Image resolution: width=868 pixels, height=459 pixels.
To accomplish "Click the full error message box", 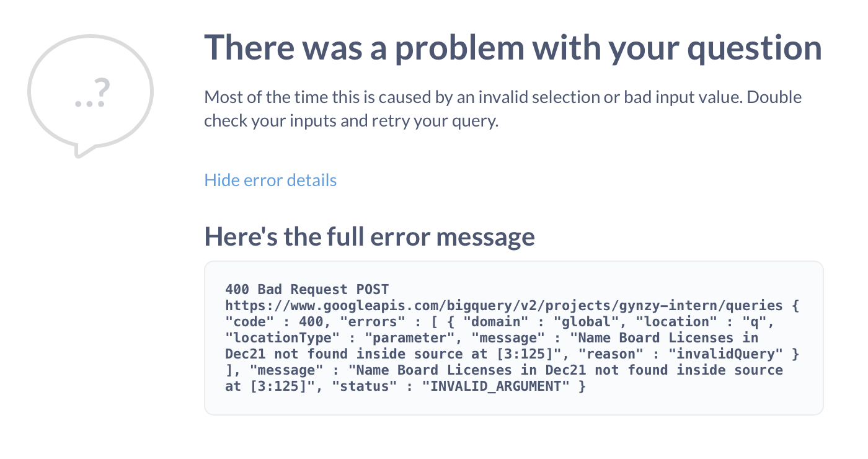I will tap(513, 338).
